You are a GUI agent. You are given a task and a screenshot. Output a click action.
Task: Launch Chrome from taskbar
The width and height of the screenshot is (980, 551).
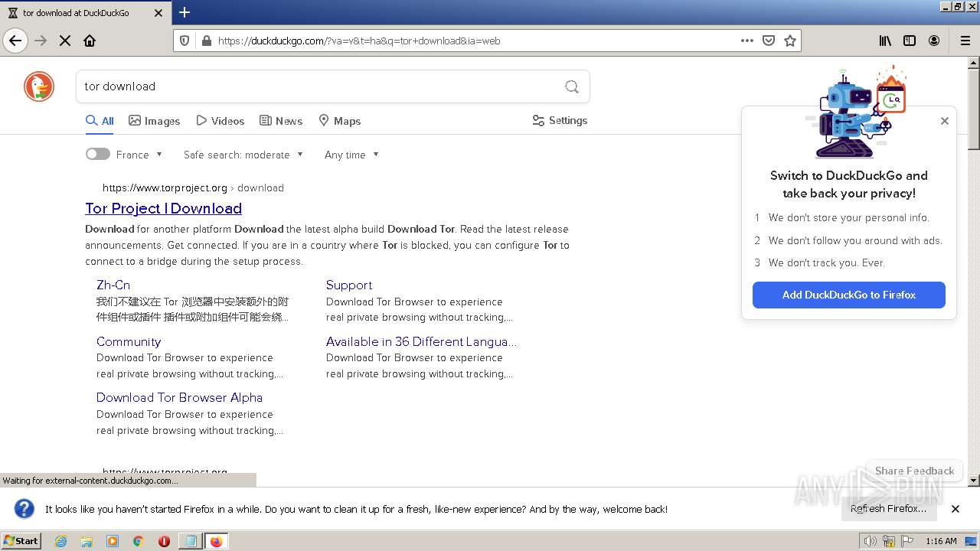pos(139,541)
